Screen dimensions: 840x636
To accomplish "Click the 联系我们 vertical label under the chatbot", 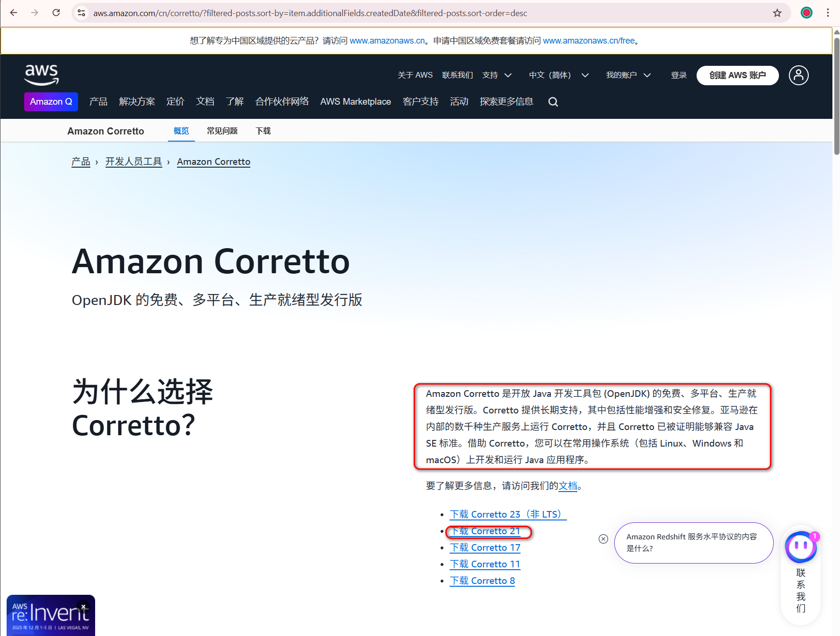I will [801, 591].
